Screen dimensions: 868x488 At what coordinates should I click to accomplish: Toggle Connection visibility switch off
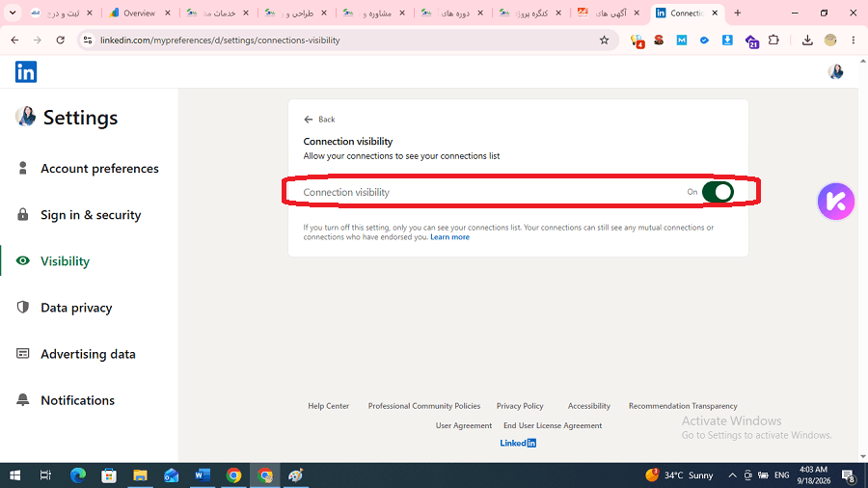tap(718, 192)
